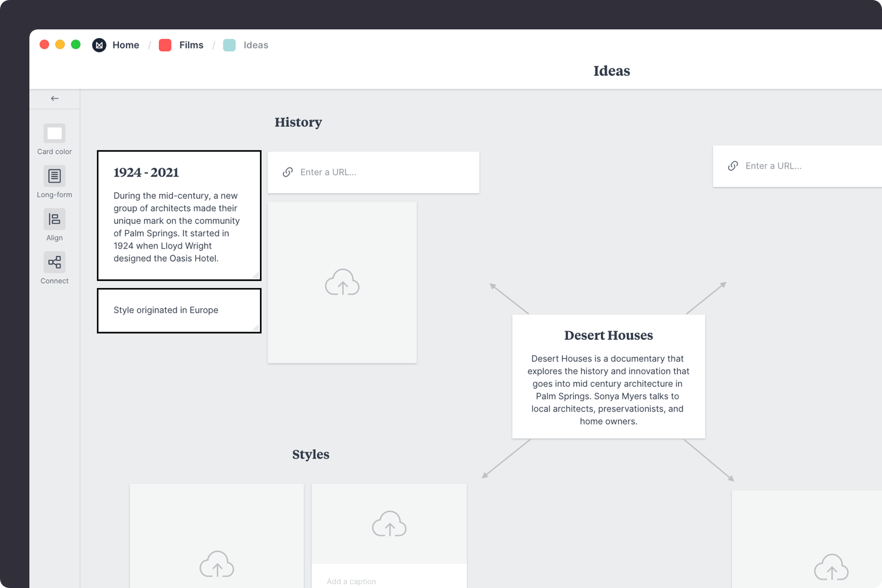
Task: Click the link icon in the History URL card
Action: tap(288, 172)
